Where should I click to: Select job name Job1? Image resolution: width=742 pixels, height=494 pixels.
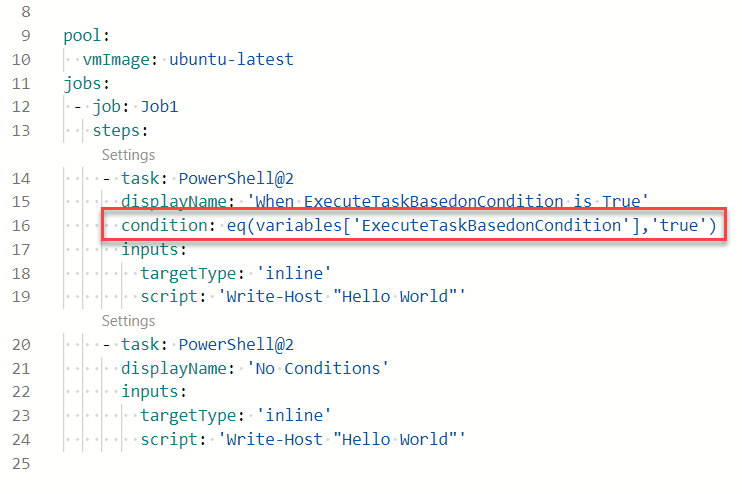point(159,107)
